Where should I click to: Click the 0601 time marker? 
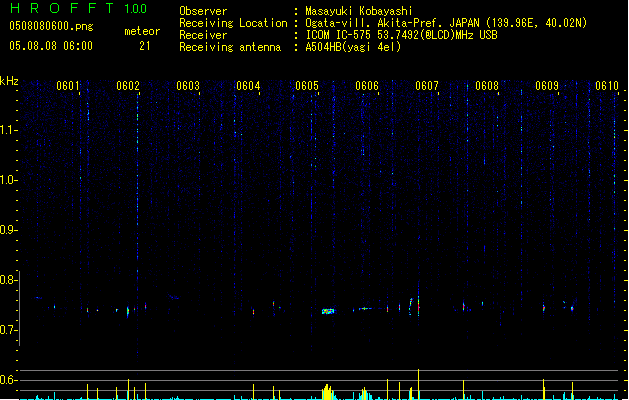68,86
